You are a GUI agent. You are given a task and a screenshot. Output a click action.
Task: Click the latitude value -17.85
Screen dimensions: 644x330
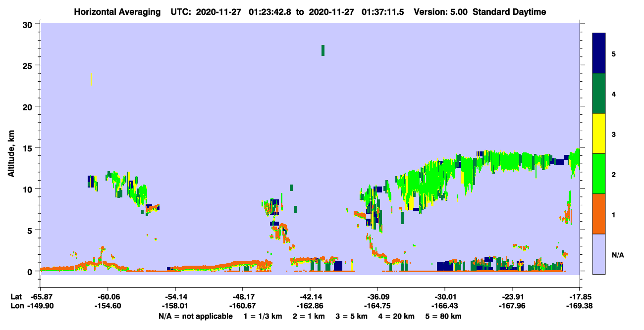pos(580,297)
